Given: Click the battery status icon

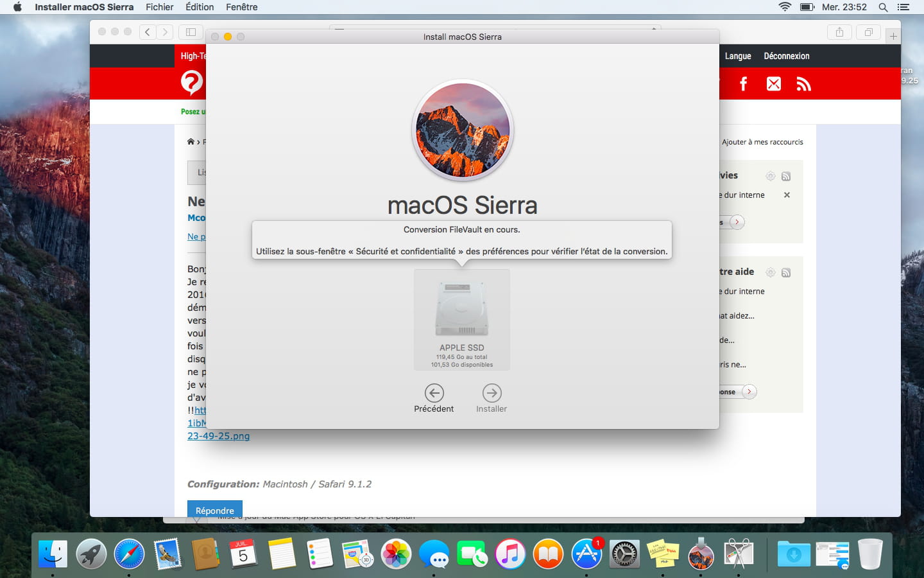Looking at the screenshot, I should point(807,7).
